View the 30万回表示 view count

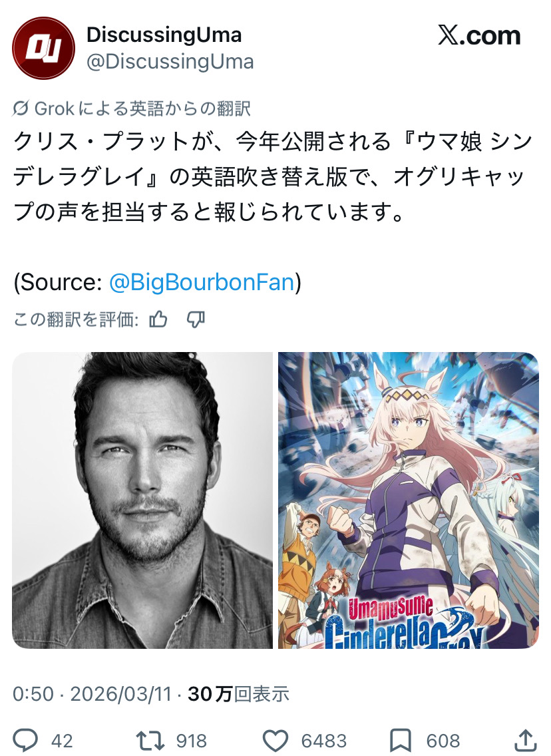[238, 694]
